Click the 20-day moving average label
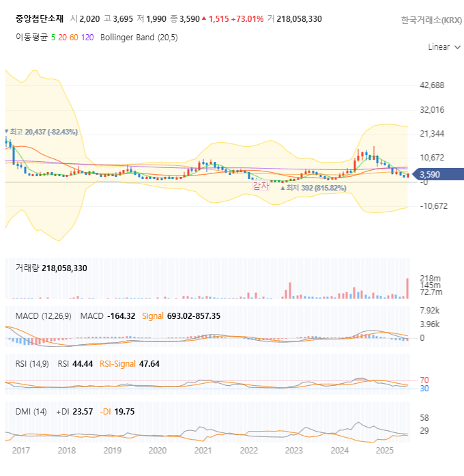464x476 pixels. point(63,38)
